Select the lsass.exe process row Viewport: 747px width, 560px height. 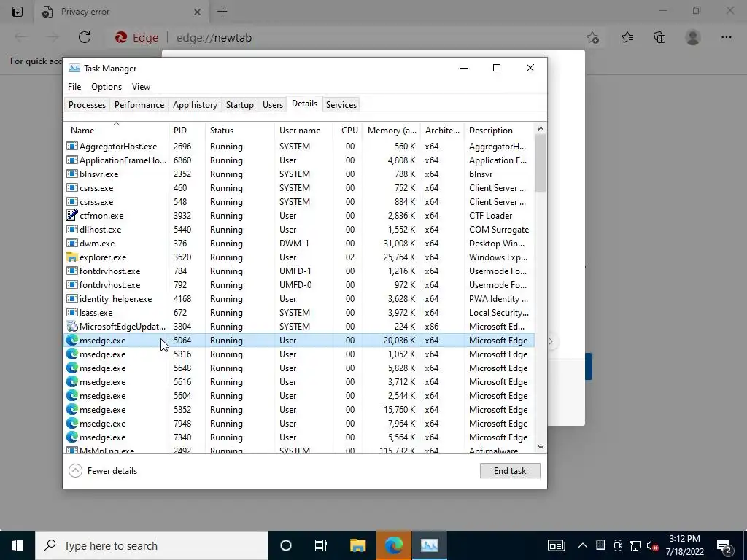coord(298,313)
